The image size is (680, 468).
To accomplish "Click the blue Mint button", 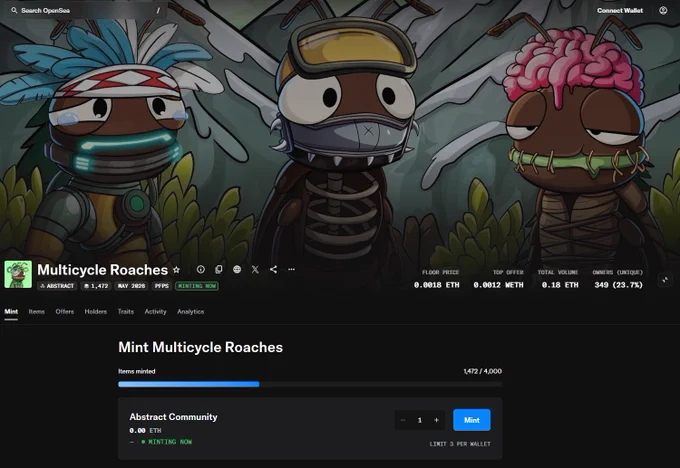I will point(472,420).
